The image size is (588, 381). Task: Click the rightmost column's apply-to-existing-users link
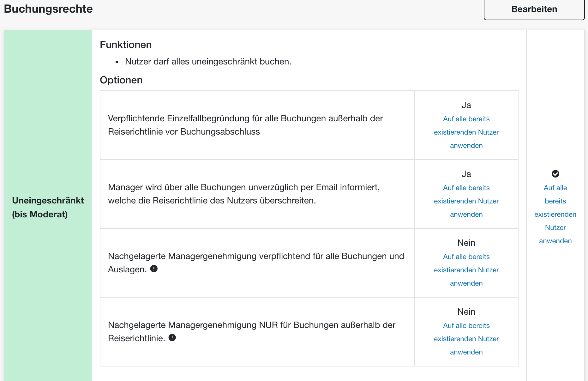[x=555, y=214]
